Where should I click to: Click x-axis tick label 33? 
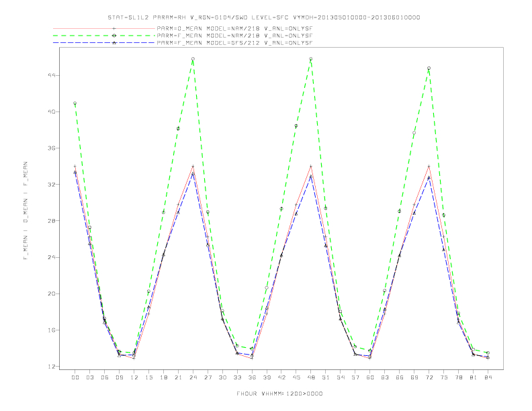click(237, 377)
